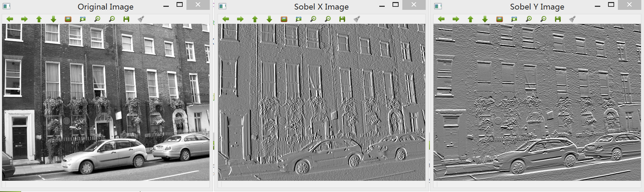
Task: Click the Sobel X Image window system icon
Action: (x=222, y=6)
